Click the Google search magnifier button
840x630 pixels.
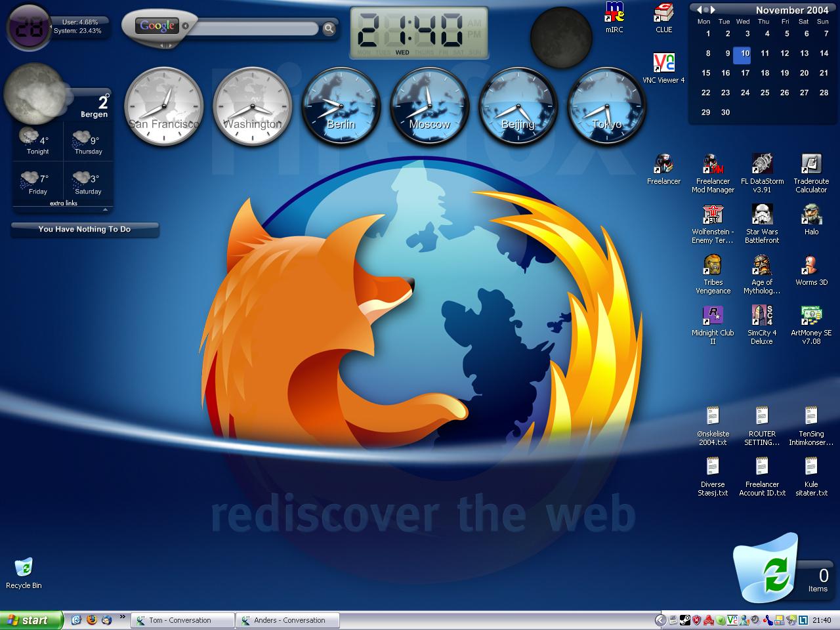point(329,28)
